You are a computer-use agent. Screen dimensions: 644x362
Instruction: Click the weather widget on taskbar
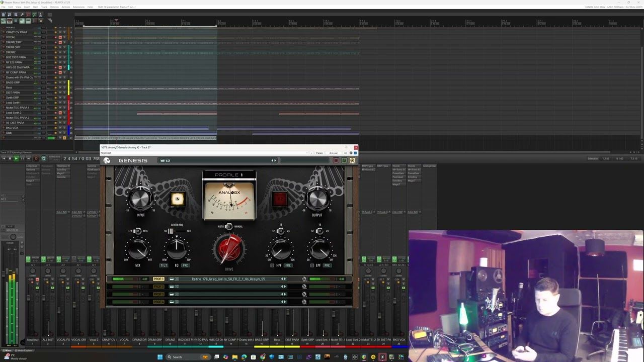point(15,357)
